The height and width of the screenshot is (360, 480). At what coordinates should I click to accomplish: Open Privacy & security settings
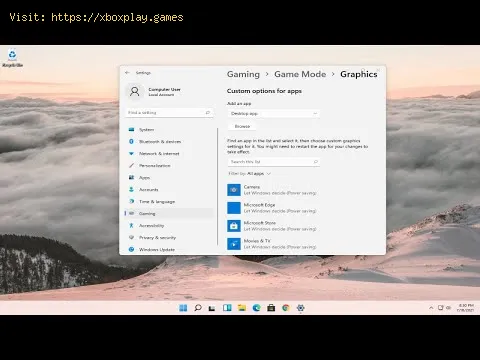point(169,237)
